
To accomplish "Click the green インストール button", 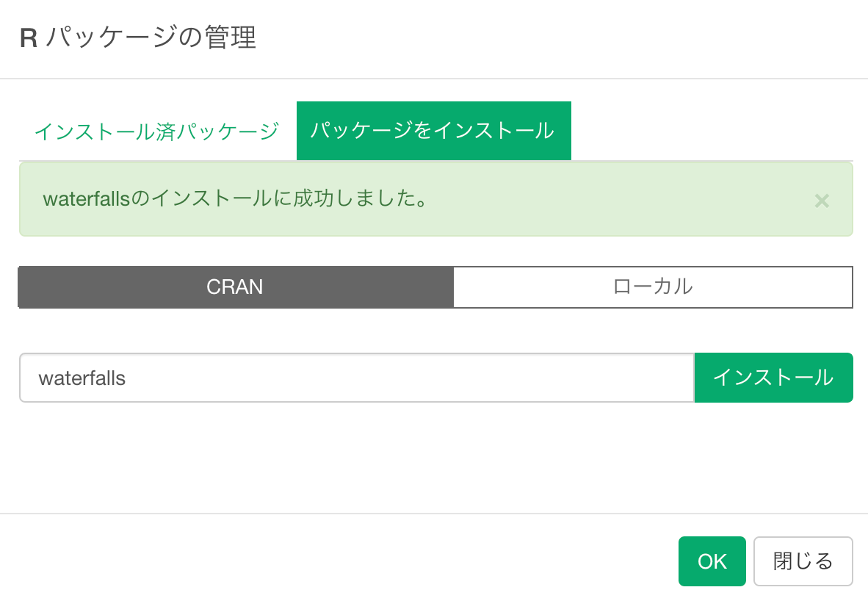I will (x=773, y=378).
